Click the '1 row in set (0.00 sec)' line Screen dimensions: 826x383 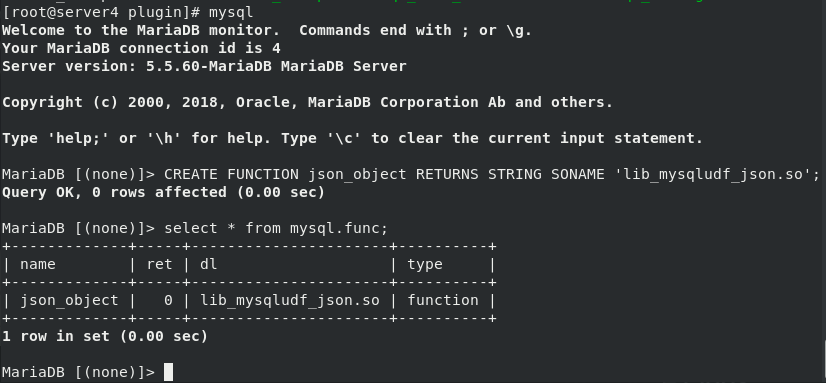[x=105, y=336]
